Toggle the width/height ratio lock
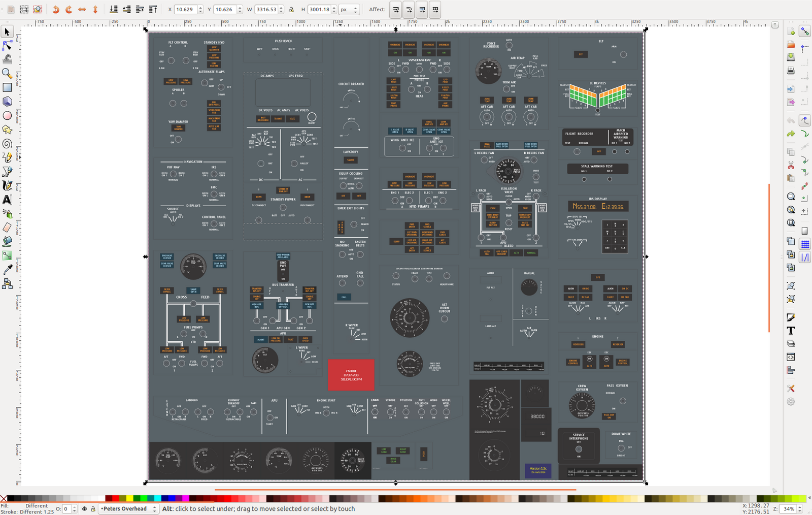 [291, 10]
